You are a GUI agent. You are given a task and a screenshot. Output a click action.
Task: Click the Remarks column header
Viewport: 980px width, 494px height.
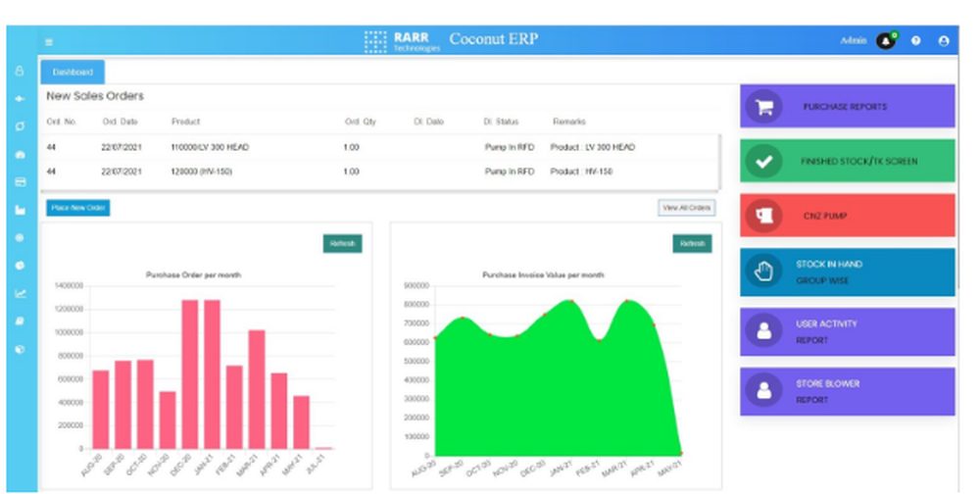pyautogui.click(x=569, y=122)
